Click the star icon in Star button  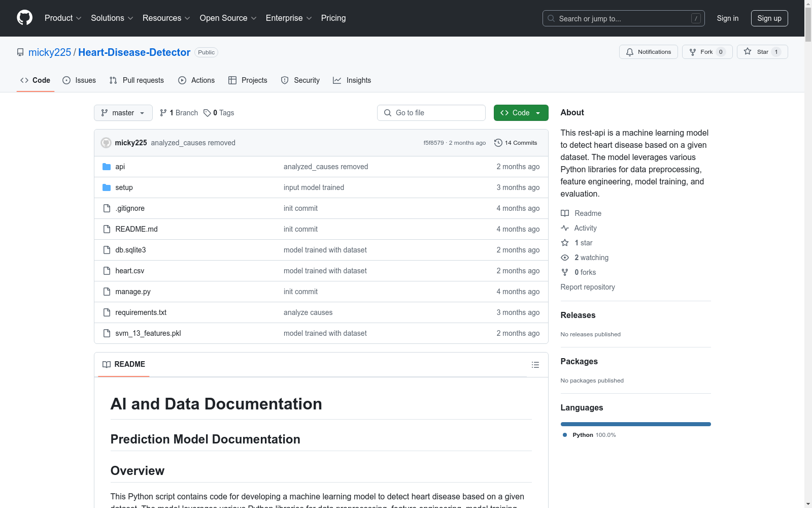(748, 52)
